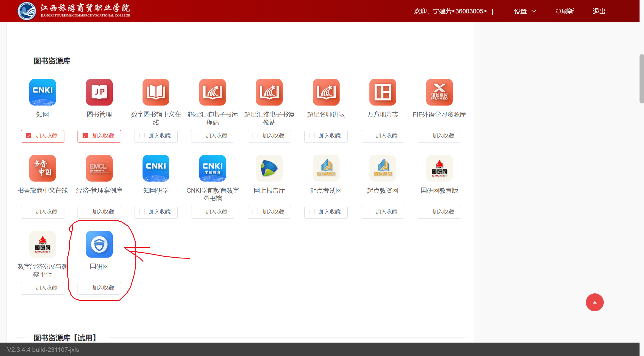Open 经济·管理案例库 EMCL icon
The width and height of the screenshot is (644, 356).
[99, 168]
